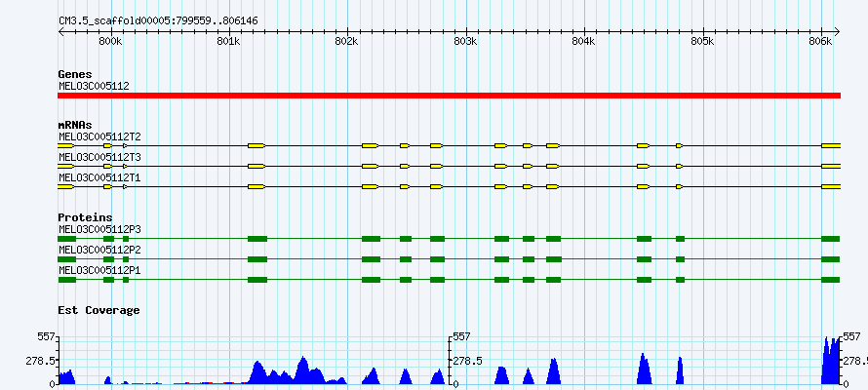Select the 806k ruler tick label
868x390 pixels.
tap(821, 42)
